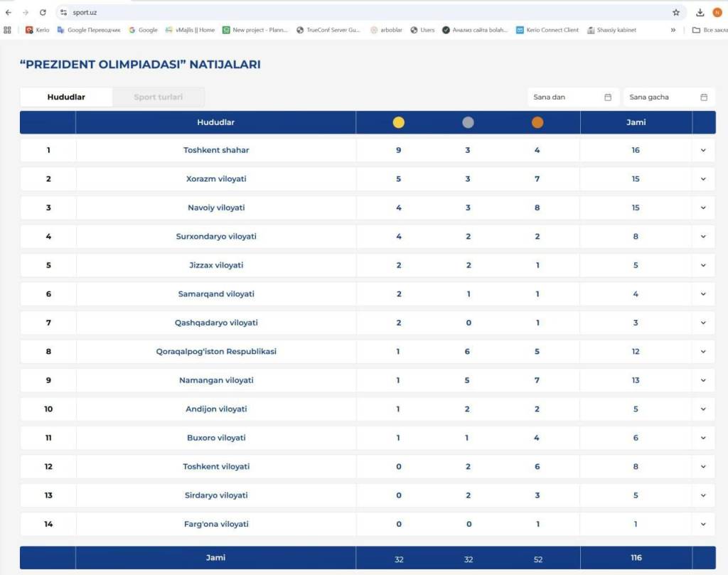Bookmark this page with star icon
728x575 pixels.
click(x=676, y=12)
